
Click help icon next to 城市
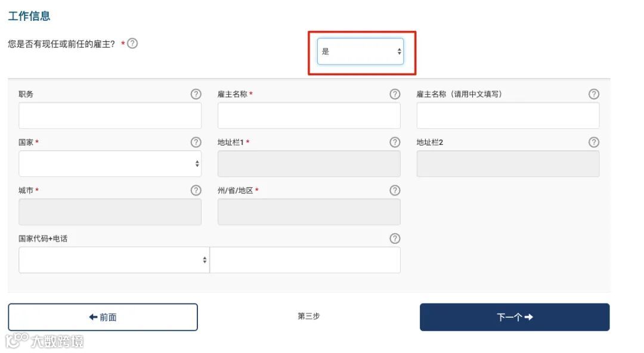(196, 190)
